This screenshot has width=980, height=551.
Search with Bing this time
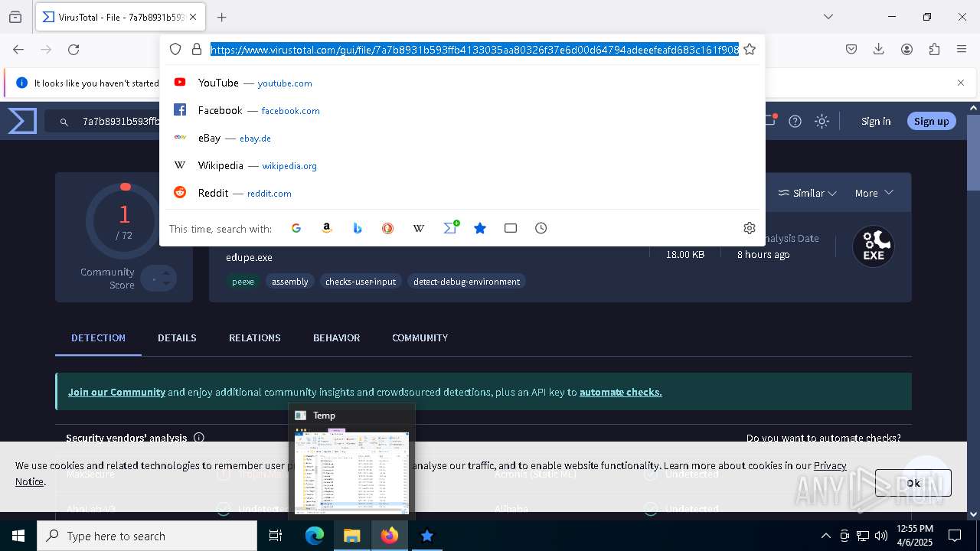coord(358,228)
